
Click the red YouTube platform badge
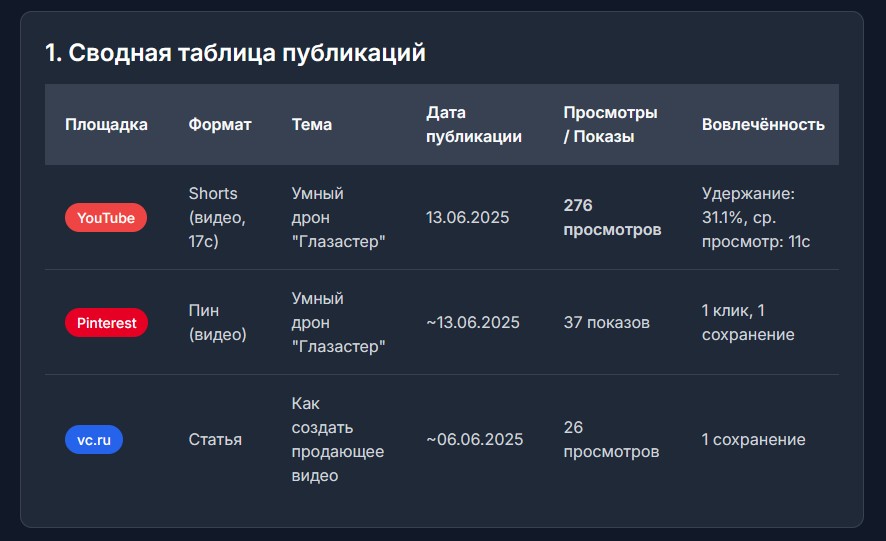pos(106,218)
